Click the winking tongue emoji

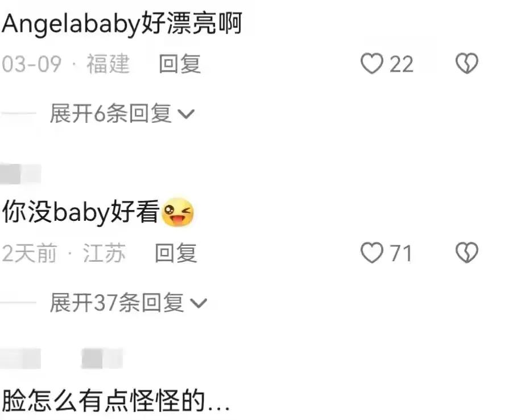(178, 212)
